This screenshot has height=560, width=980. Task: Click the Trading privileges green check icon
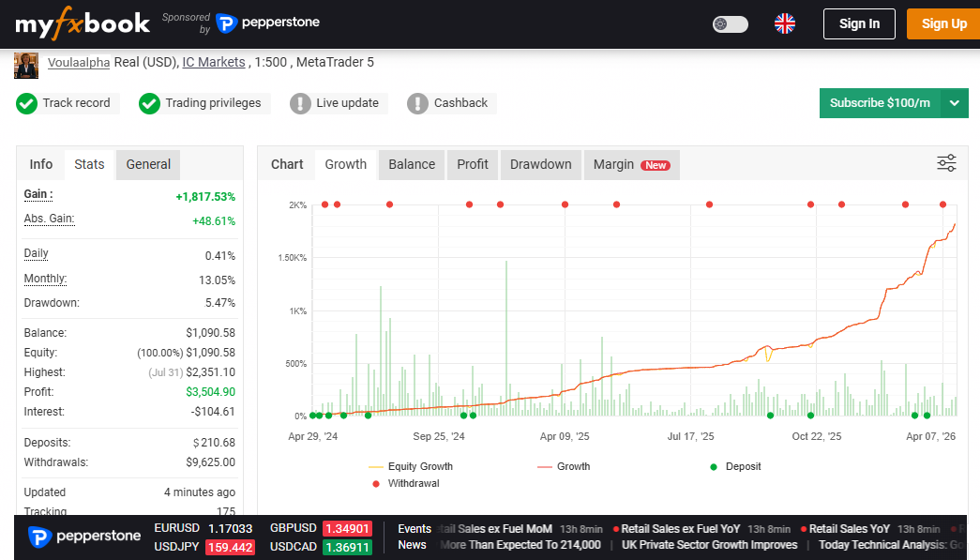149,104
